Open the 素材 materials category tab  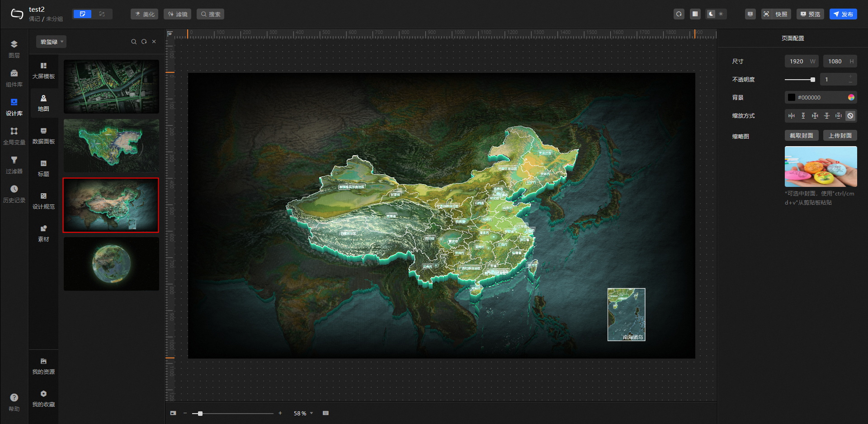[43, 234]
